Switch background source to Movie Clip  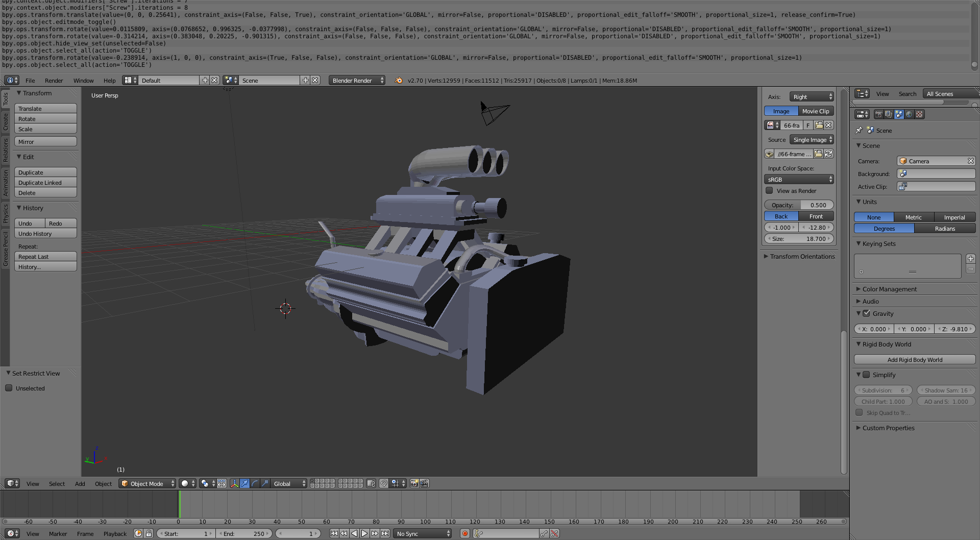tap(816, 111)
